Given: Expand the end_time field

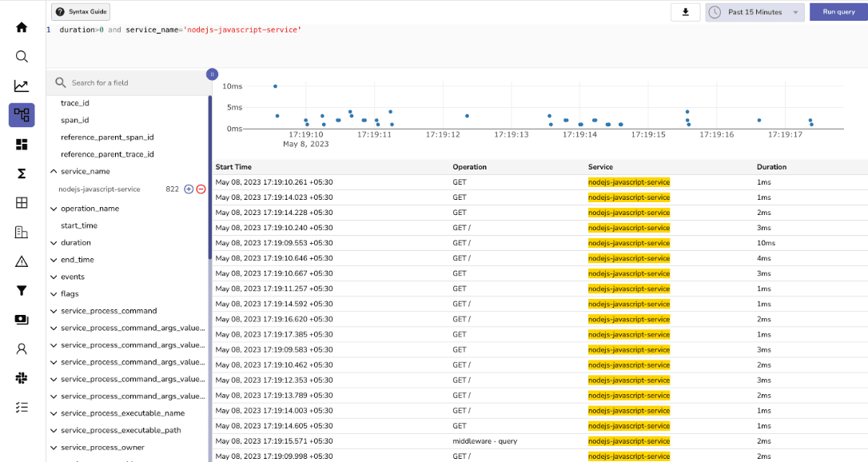Looking at the screenshot, I should point(54,260).
